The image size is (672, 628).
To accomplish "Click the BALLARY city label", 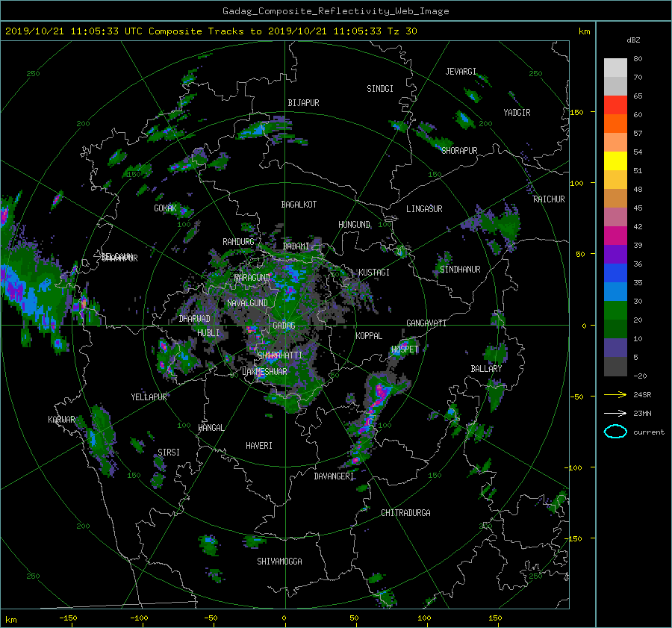I will click(486, 369).
